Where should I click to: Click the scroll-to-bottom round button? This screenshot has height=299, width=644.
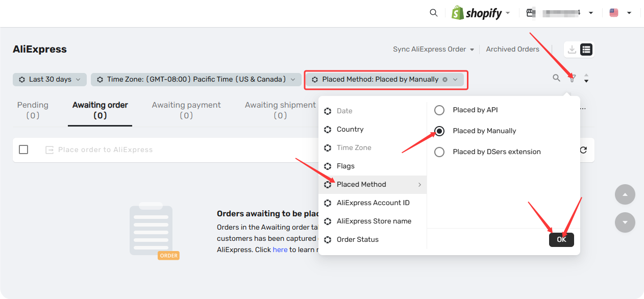tap(625, 222)
